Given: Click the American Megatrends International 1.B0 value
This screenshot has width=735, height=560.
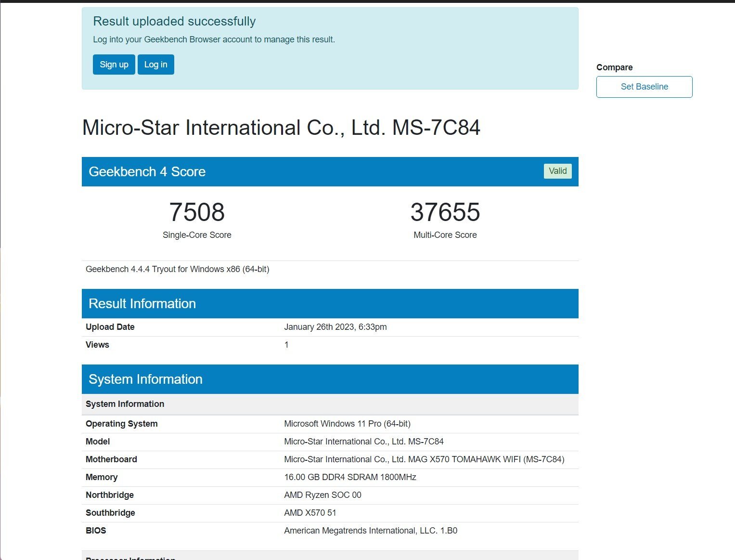Looking at the screenshot, I should click(371, 531).
